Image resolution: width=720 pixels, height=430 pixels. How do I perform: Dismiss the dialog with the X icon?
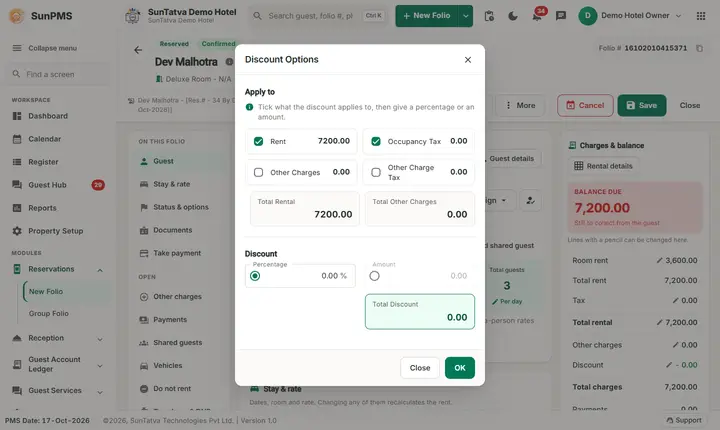[x=468, y=60]
